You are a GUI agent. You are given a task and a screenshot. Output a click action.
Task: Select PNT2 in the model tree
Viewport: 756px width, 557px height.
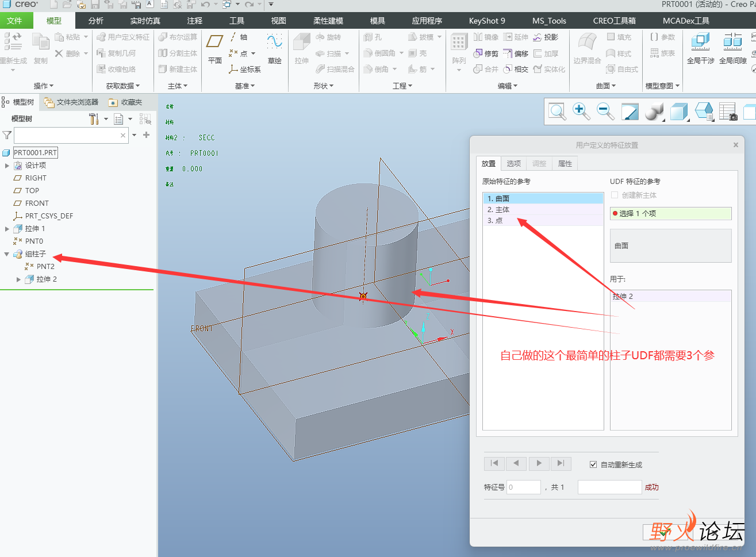pyautogui.click(x=45, y=267)
